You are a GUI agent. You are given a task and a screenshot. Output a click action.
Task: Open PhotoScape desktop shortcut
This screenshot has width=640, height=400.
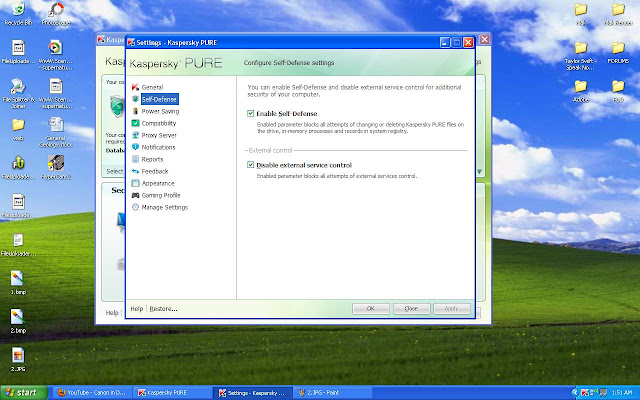[56, 14]
